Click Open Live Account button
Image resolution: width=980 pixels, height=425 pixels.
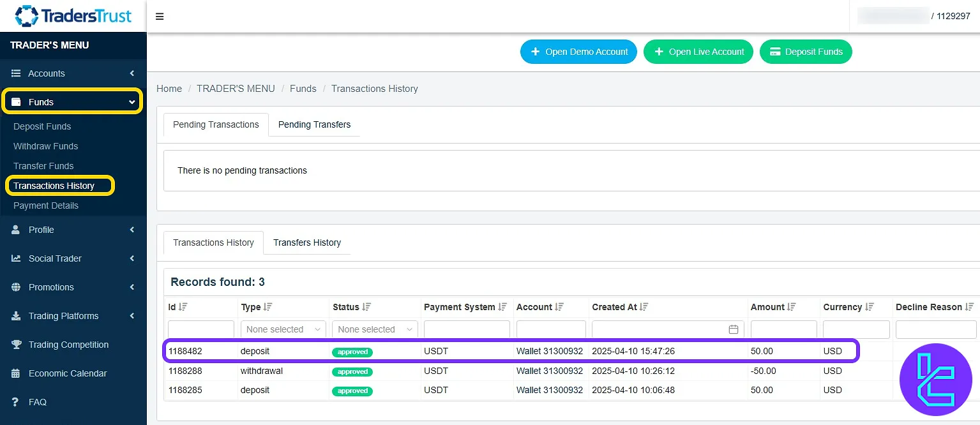click(698, 52)
